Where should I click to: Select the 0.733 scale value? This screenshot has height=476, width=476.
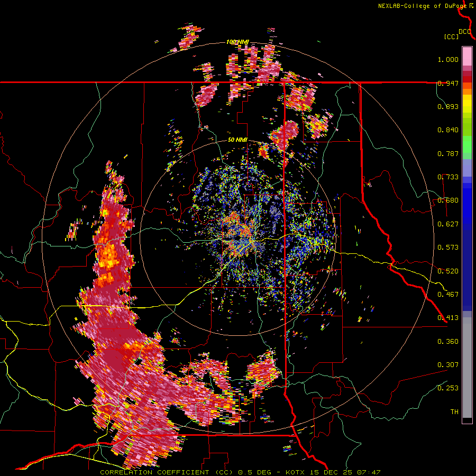pyautogui.click(x=448, y=177)
